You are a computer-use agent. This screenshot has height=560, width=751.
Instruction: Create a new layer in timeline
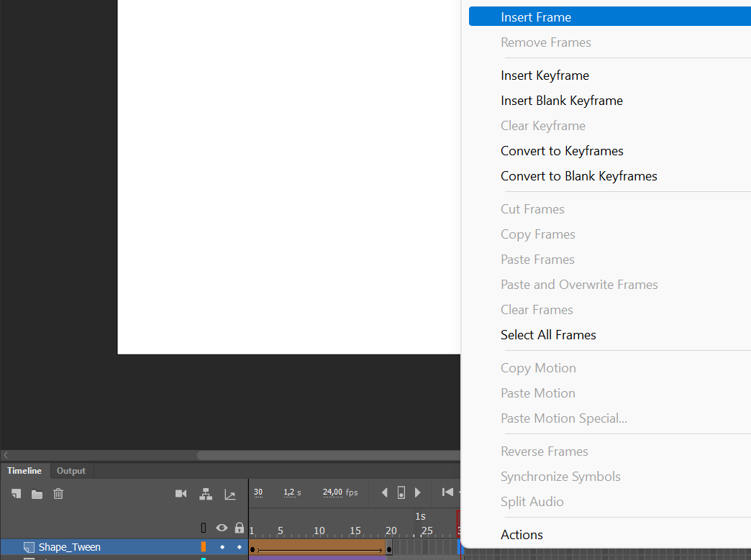(x=17, y=493)
